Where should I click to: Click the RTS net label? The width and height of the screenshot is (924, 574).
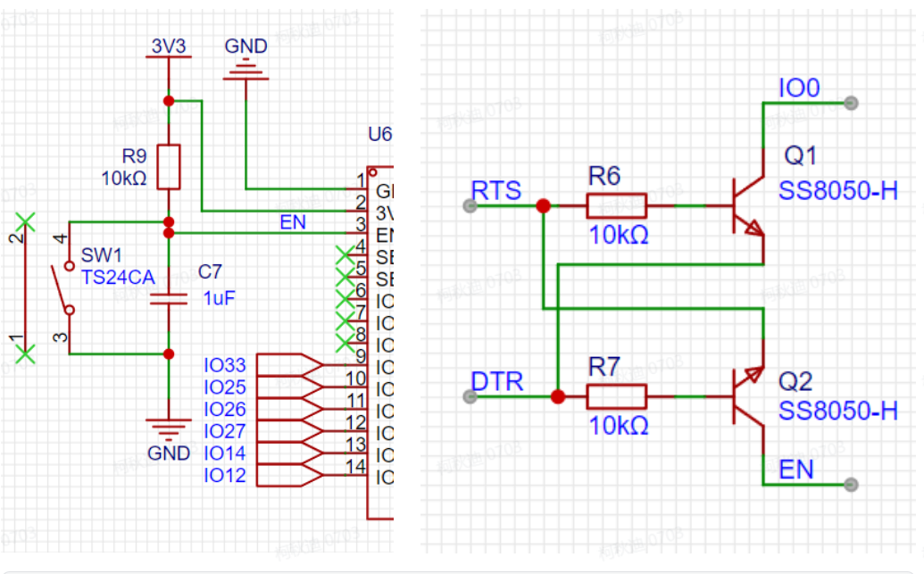pos(496,190)
